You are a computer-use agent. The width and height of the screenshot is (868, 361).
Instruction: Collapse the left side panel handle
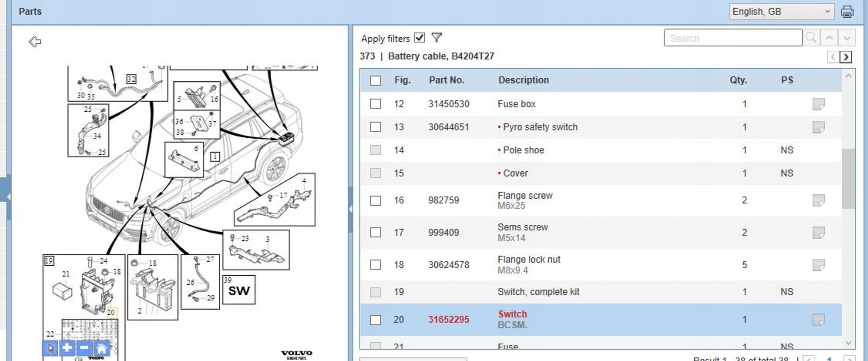pos(8,198)
